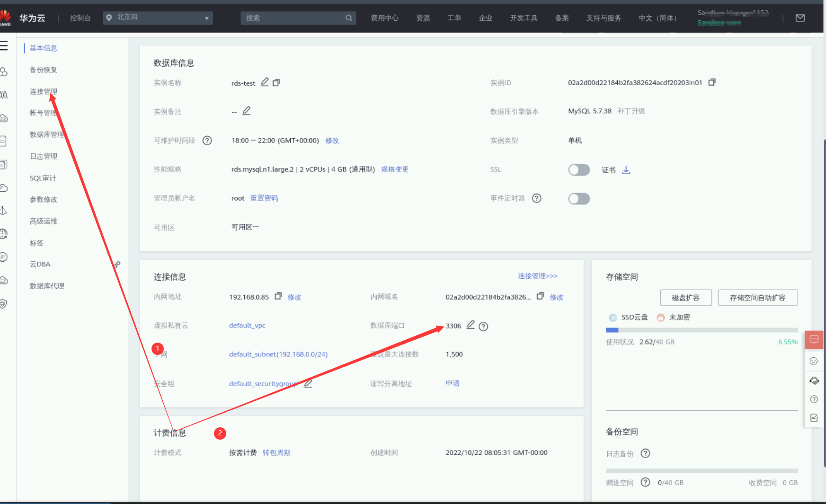Viewport: 826px width, 504px height.
Task: Toggle the SSL switch
Action: [x=579, y=170]
